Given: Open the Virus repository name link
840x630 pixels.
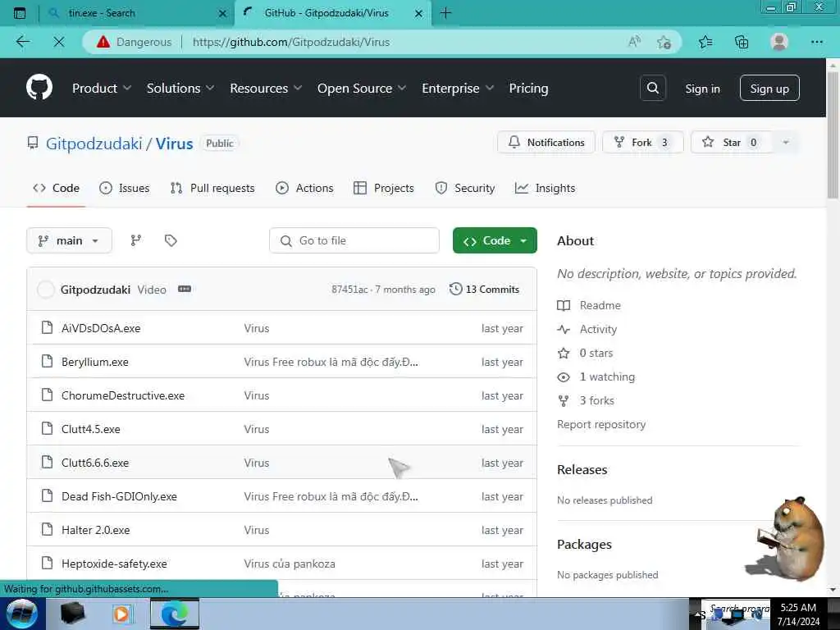Looking at the screenshot, I should coord(174,144).
